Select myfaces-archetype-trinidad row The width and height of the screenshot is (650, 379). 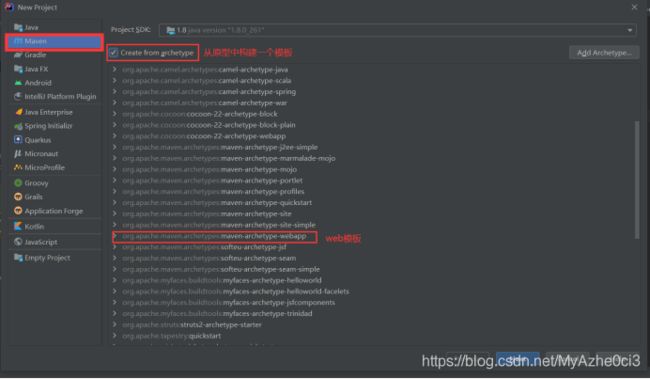pyautogui.click(x=217, y=313)
